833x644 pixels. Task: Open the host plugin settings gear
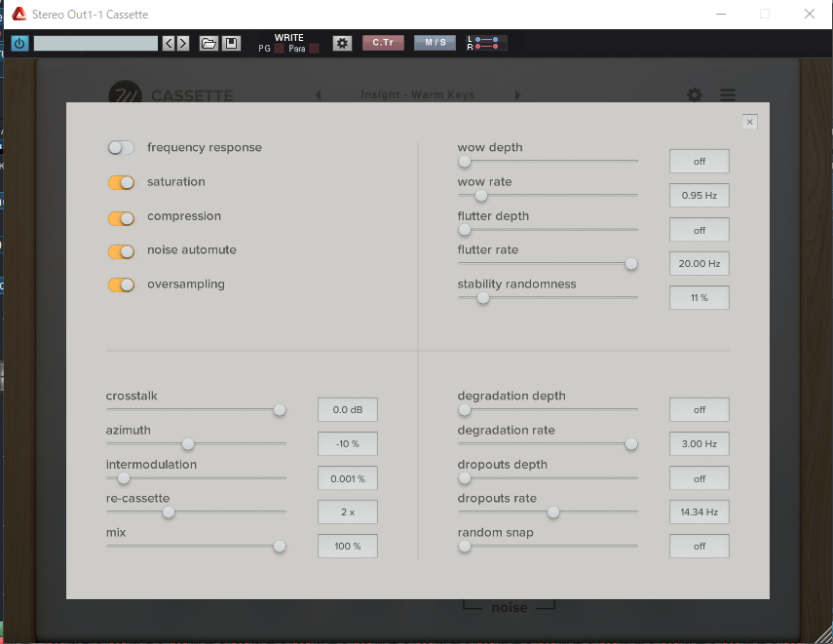pyautogui.click(x=342, y=43)
